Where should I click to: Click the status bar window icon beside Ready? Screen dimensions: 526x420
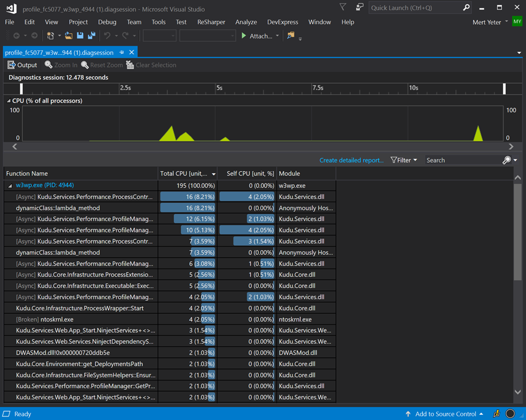pos(6,414)
